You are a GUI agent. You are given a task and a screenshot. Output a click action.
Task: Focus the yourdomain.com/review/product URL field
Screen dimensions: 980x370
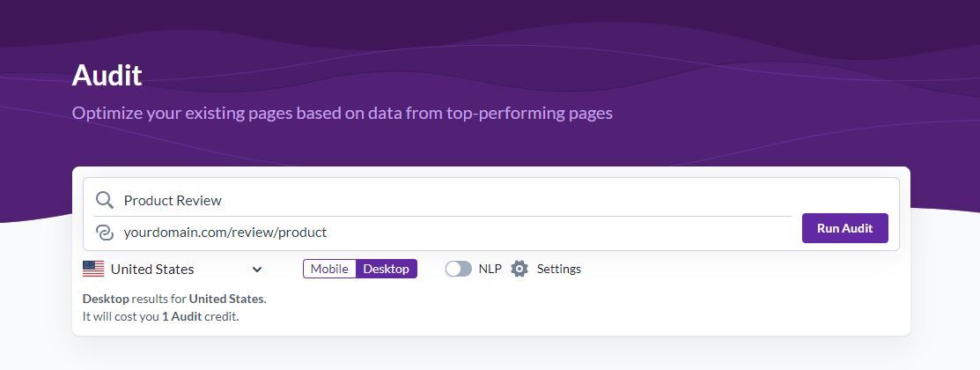(x=456, y=233)
